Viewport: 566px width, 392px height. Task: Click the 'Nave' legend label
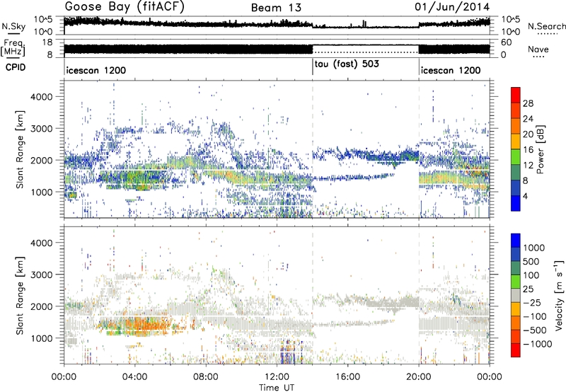(538, 49)
